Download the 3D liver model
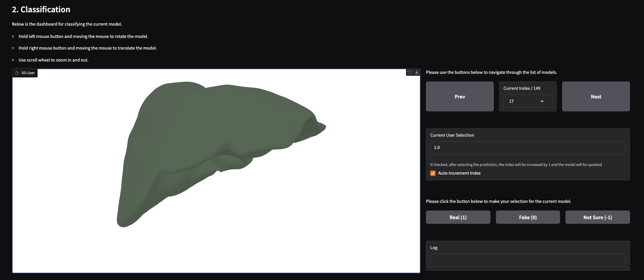 [417, 72]
